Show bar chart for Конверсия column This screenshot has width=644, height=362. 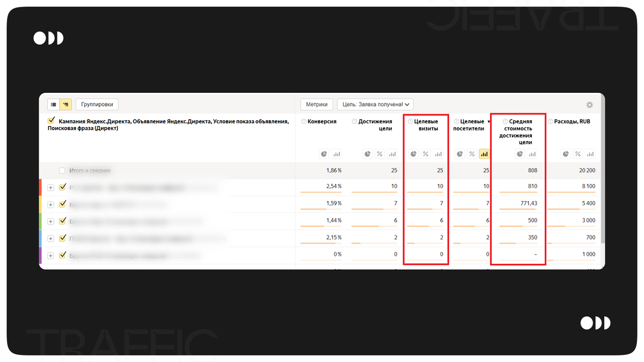[x=336, y=154]
